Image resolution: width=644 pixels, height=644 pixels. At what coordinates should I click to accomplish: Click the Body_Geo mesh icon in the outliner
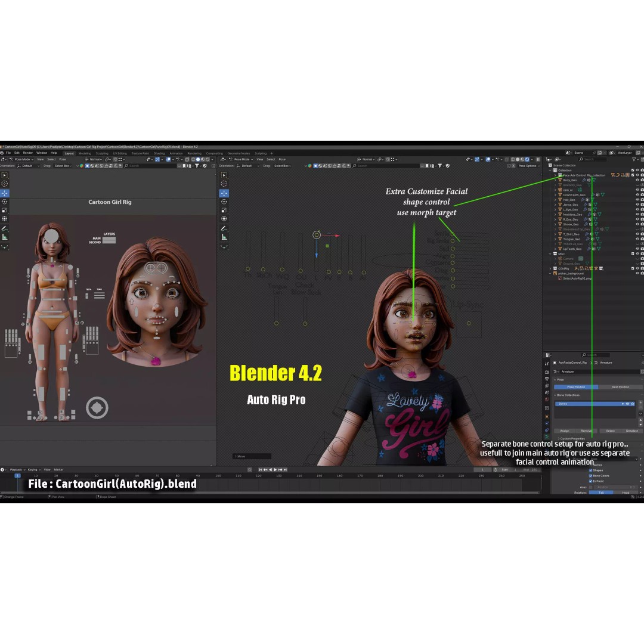point(560,180)
